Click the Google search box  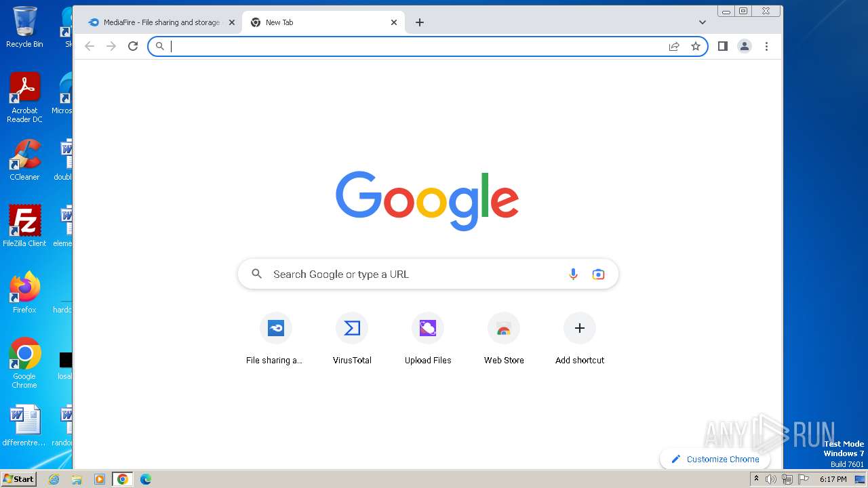point(428,274)
